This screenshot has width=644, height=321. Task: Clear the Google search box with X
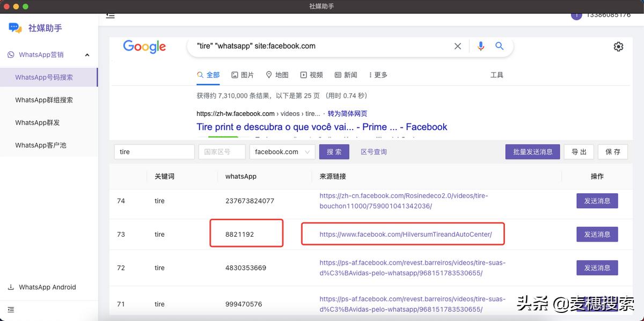tap(458, 46)
